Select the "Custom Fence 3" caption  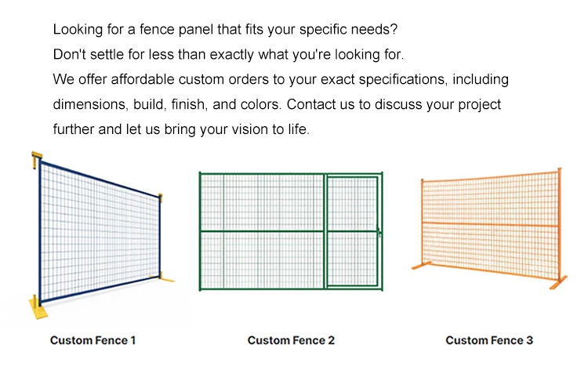coord(489,340)
